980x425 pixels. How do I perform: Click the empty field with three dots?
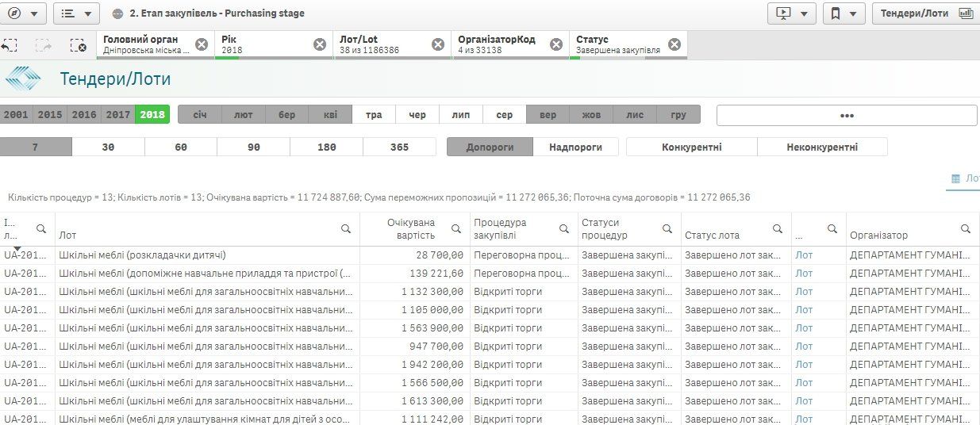coord(847,115)
